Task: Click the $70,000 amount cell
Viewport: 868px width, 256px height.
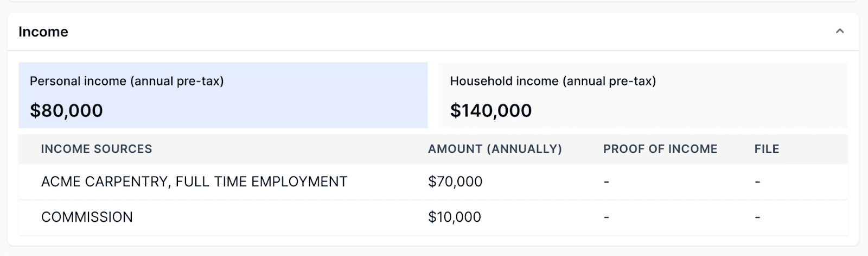Action: 455,182
